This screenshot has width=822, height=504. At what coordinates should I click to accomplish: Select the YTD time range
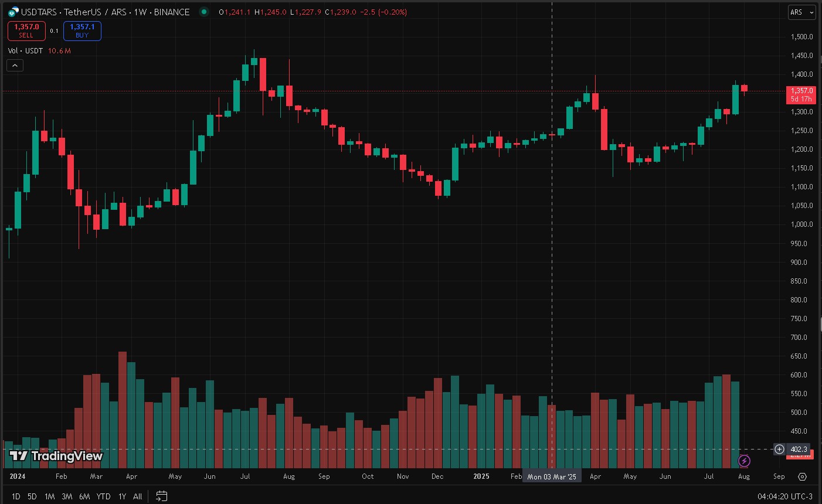pos(103,496)
